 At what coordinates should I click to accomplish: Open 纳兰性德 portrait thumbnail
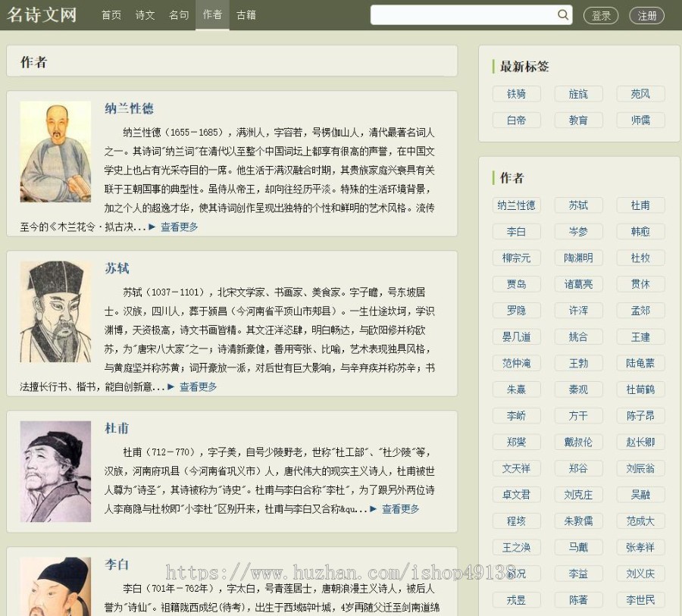click(x=55, y=152)
